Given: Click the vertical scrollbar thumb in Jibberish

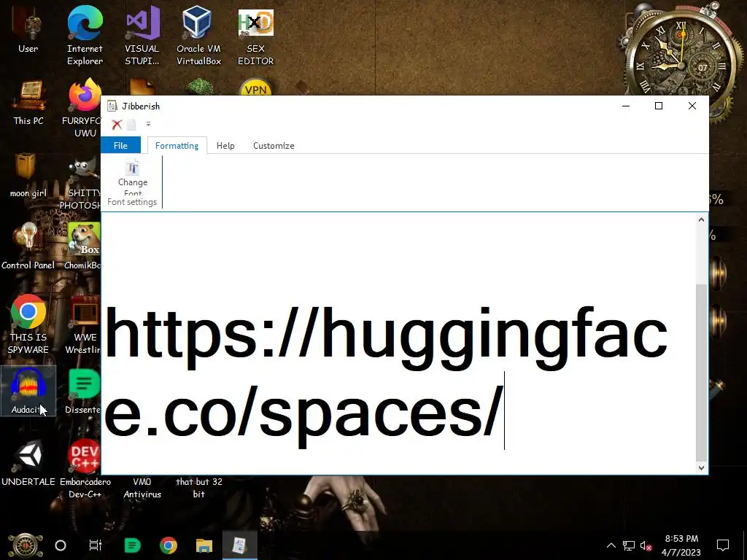Looking at the screenshot, I should click(x=701, y=373).
